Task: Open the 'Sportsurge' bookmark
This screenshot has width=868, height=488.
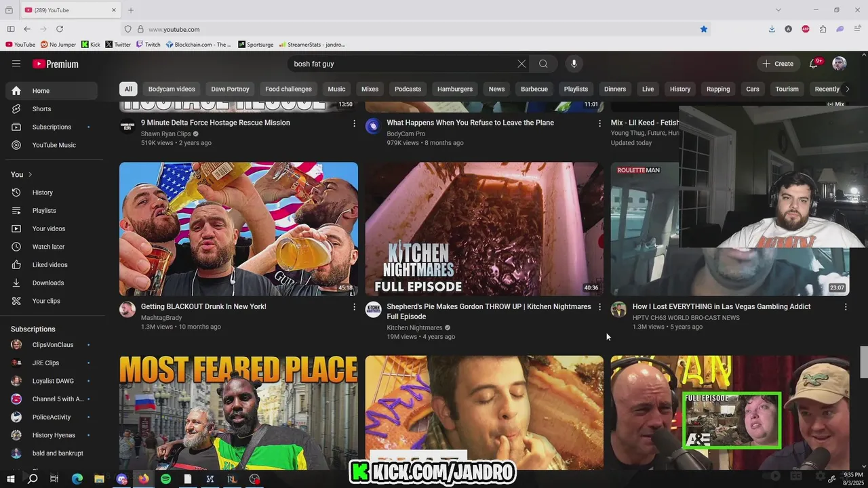Action: click(256, 45)
